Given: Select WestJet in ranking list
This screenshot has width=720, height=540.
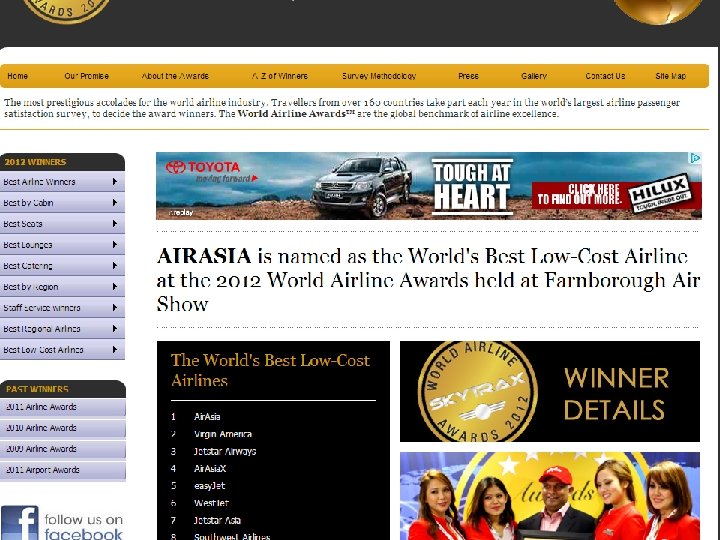Looking at the screenshot, I should tap(211, 503).
